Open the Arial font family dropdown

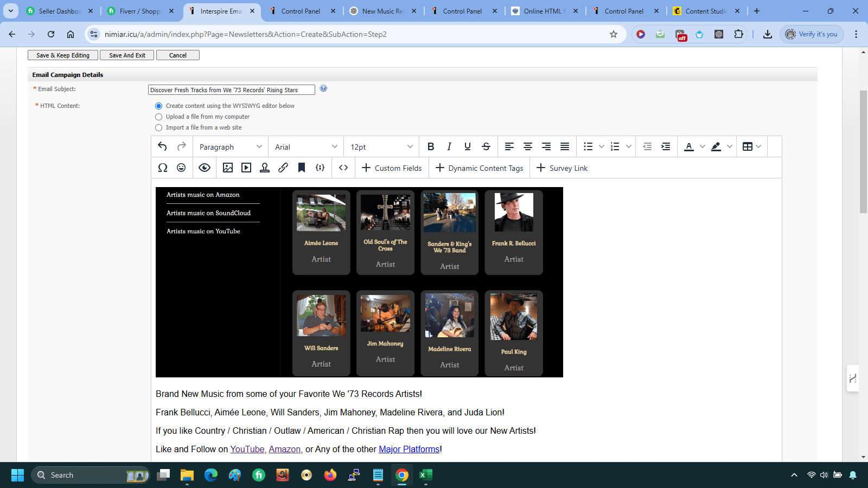(306, 147)
